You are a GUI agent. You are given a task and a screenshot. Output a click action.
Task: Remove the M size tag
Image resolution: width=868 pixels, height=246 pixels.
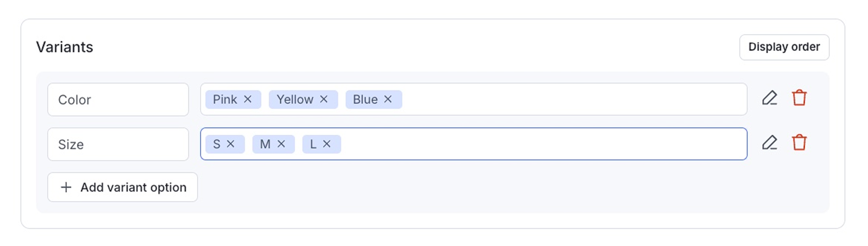click(281, 144)
